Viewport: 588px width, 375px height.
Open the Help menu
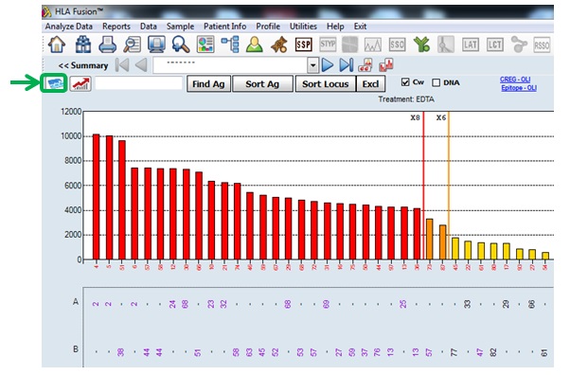click(335, 27)
